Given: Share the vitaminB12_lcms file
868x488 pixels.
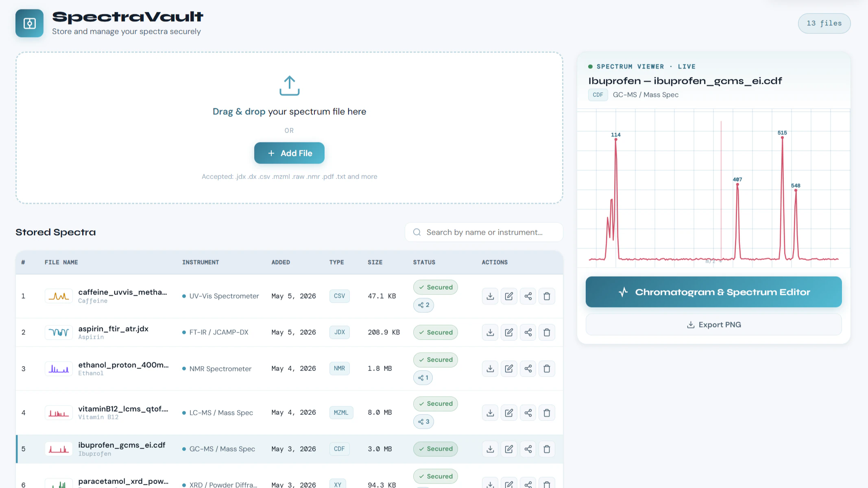Looking at the screenshot, I should (x=528, y=413).
